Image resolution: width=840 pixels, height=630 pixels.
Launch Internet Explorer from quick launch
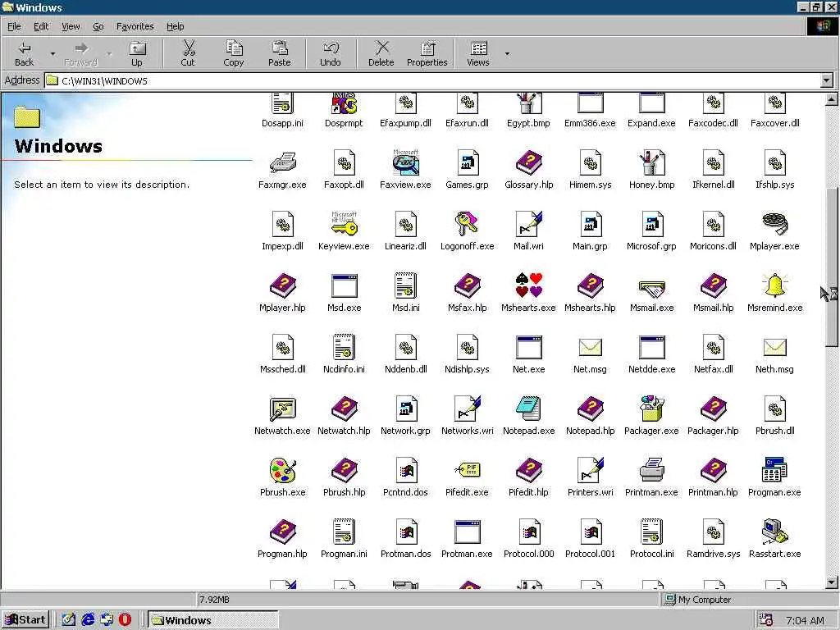pos(88,620)
